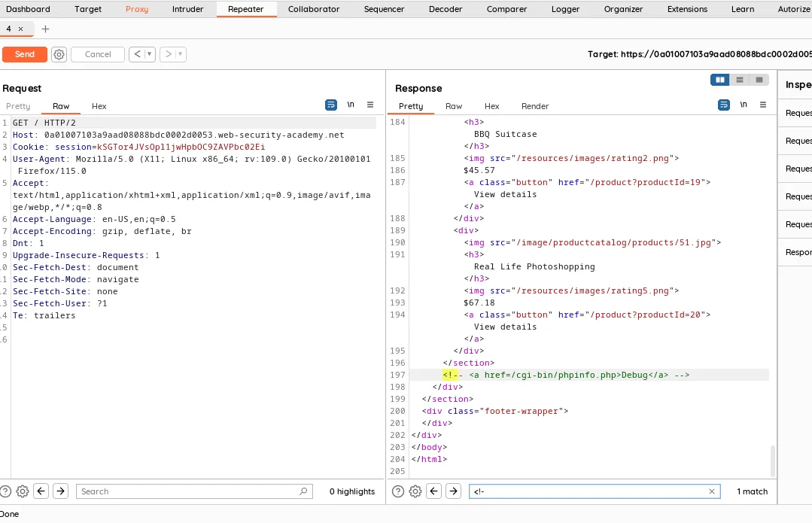
Task: Open the Sequencer tab
Action: [x=385, y=9]
